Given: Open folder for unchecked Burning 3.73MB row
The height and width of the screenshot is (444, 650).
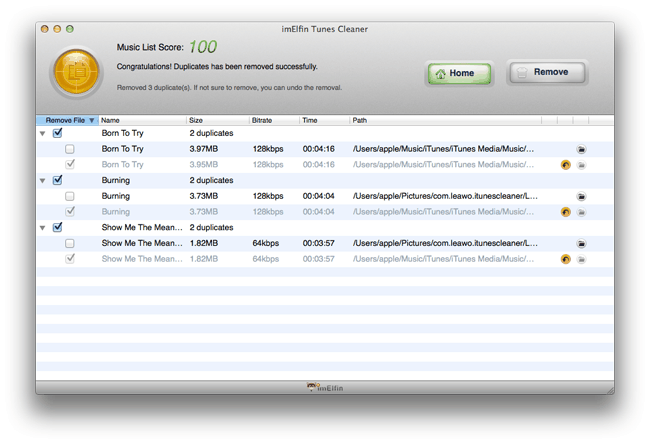Looking at the screenshot, I should coord(581,197).
